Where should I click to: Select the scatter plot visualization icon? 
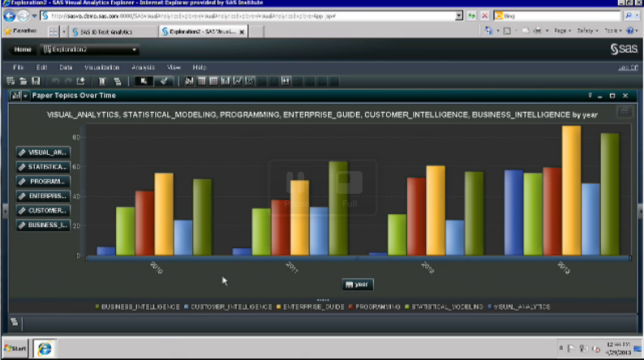tap(249, 81)
